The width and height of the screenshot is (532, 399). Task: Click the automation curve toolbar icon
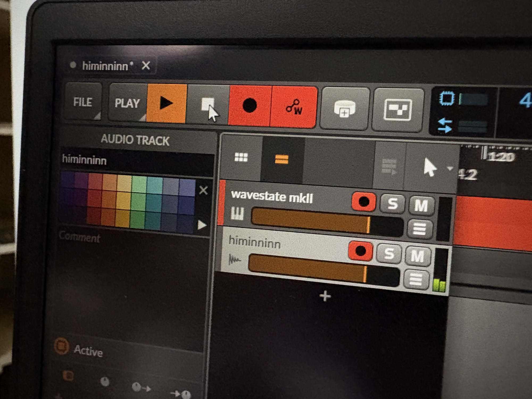[x=397, y=110]
